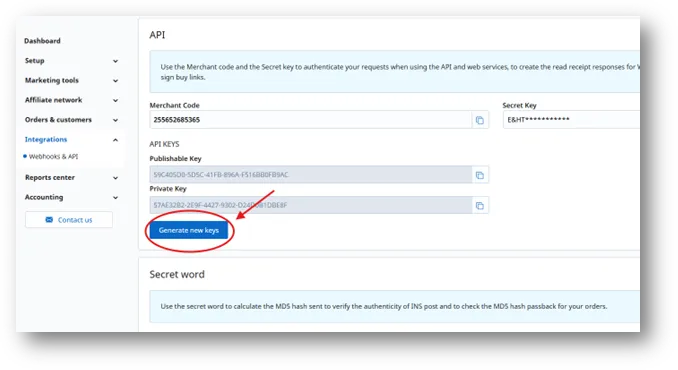678x370 pixels.
Task: Click the Private Key field
Action: point(310,205)
